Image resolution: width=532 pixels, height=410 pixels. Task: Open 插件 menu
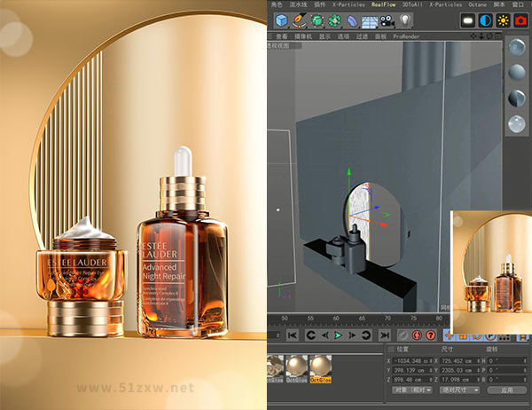319,4
